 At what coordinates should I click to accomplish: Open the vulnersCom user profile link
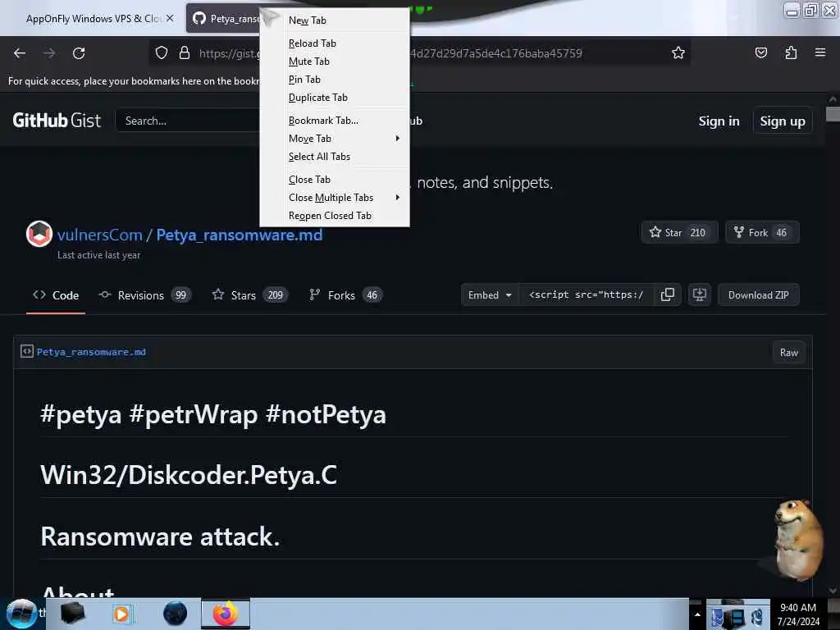coord(99,235)
